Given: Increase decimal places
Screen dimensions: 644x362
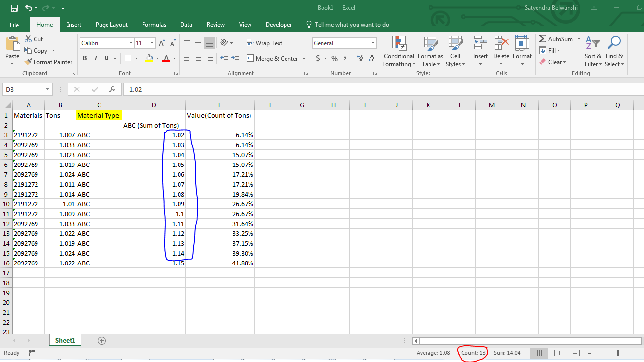Looking at the screenshot, I should (x=359, y=58).
